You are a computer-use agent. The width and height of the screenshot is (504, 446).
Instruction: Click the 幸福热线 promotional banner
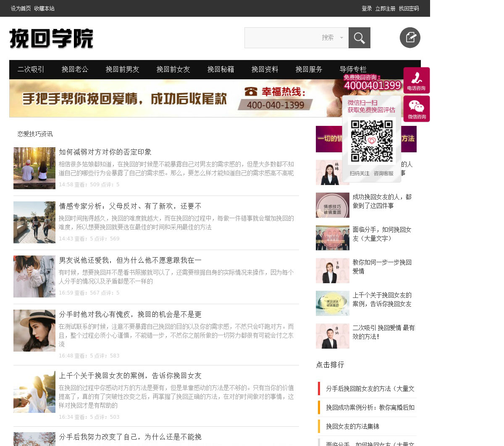click(168, 99)
